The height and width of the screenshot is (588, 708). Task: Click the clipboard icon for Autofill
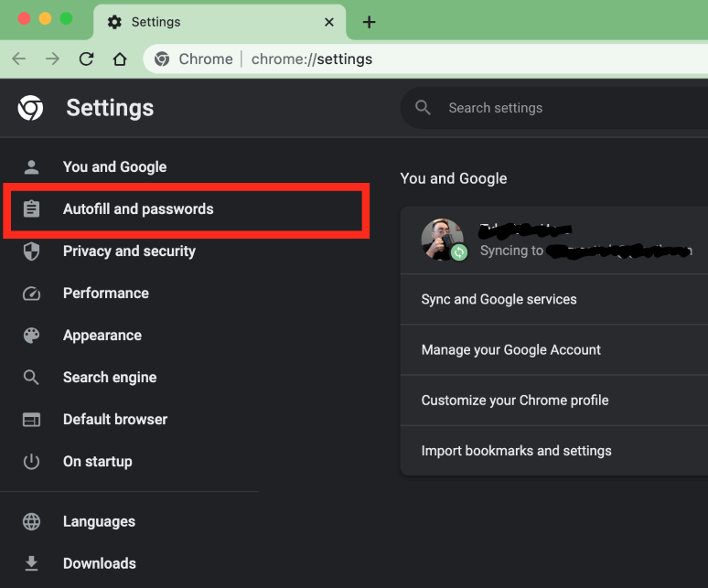tap(31, 208)
